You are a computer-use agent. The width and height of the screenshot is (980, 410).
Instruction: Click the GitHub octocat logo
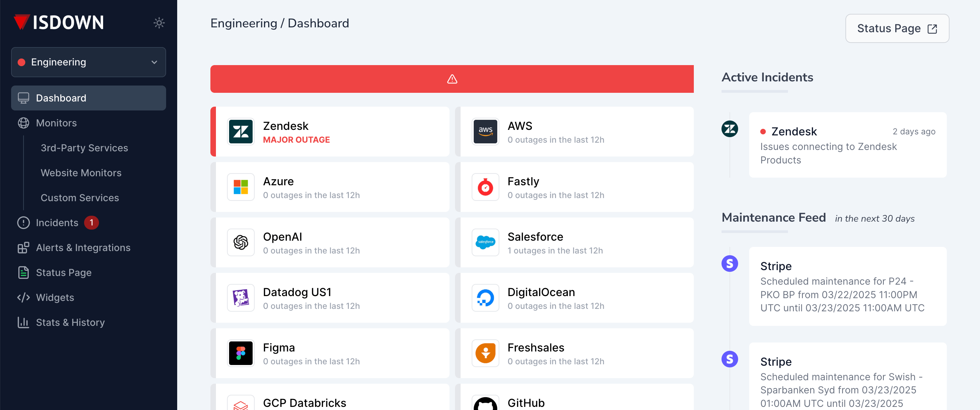[485, 403]
